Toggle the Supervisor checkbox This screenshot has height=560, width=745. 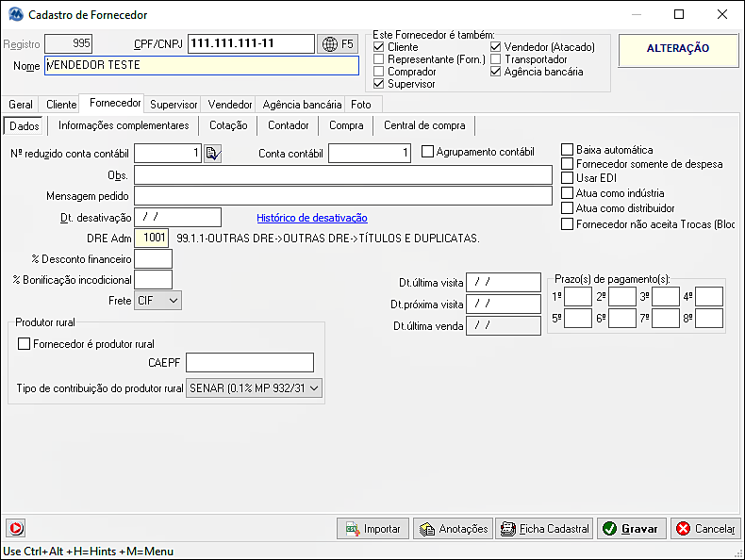point(379,84)
